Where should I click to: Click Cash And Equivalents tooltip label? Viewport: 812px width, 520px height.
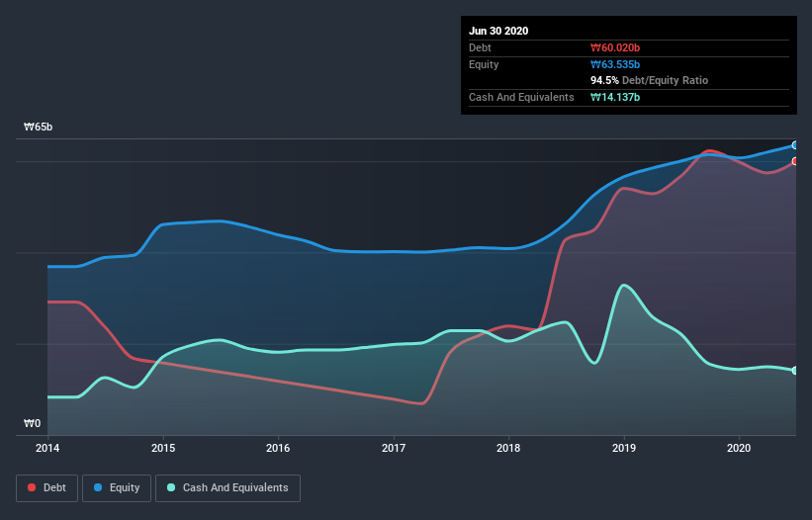(x=521, y=97)
